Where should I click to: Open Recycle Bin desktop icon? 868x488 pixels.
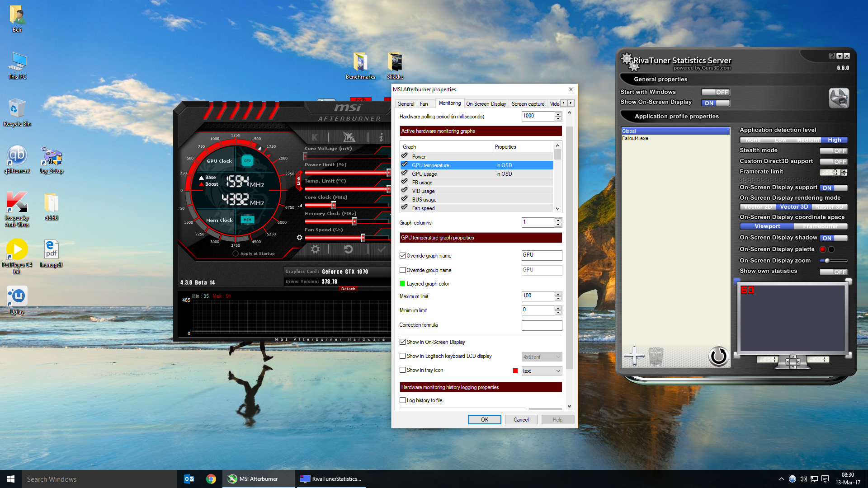tap(17, 113)
